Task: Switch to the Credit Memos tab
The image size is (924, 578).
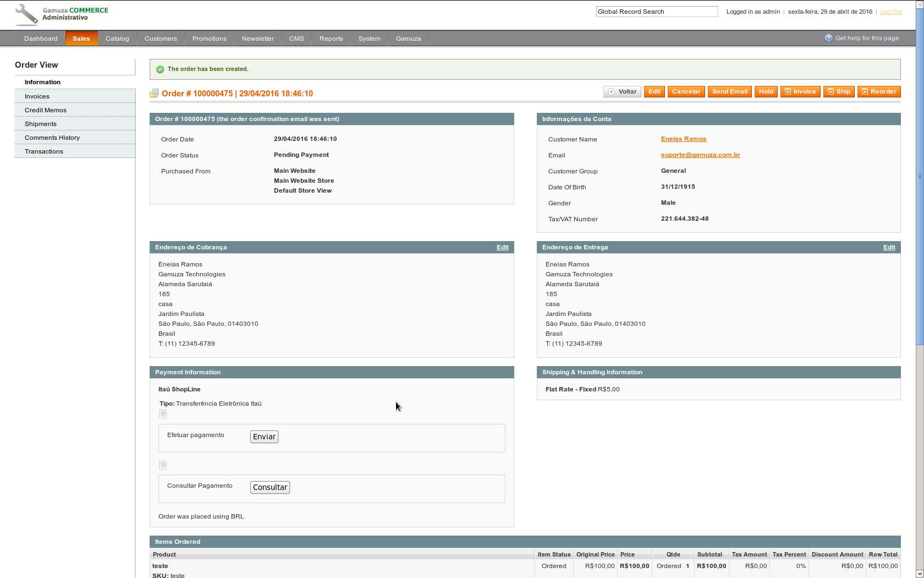Action: (x=75, y=110)
